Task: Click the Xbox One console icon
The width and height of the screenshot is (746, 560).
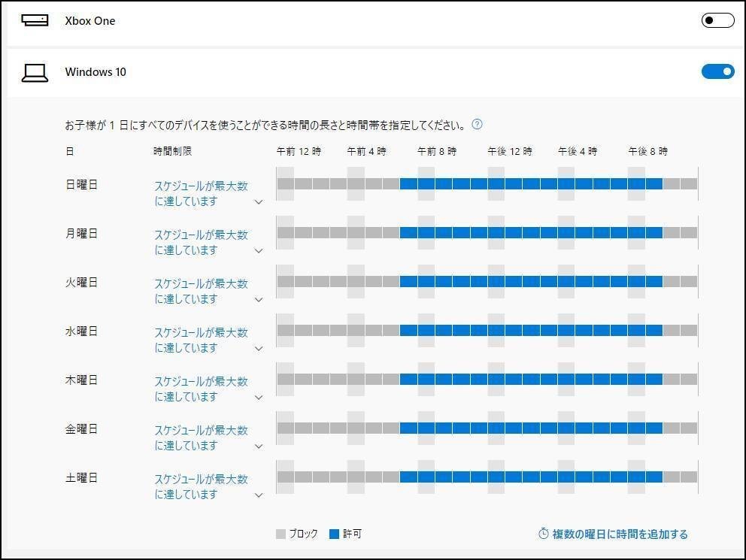Action: (x=35, y=20)
